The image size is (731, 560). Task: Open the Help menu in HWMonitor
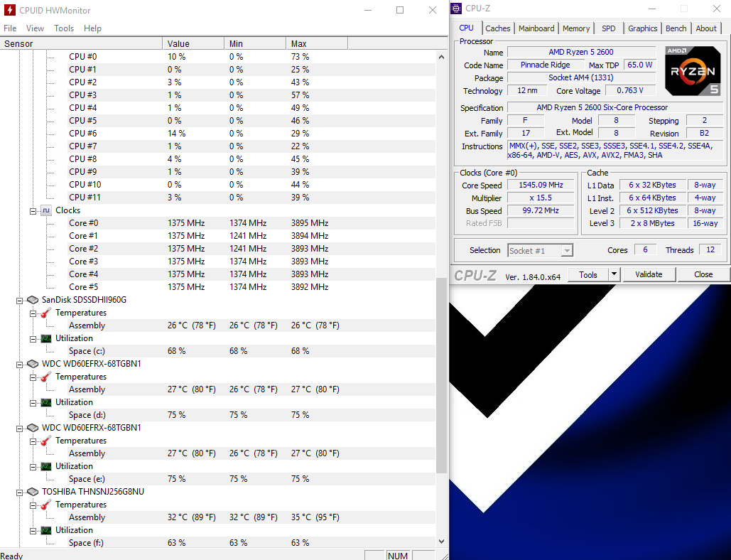pos(92,28)
